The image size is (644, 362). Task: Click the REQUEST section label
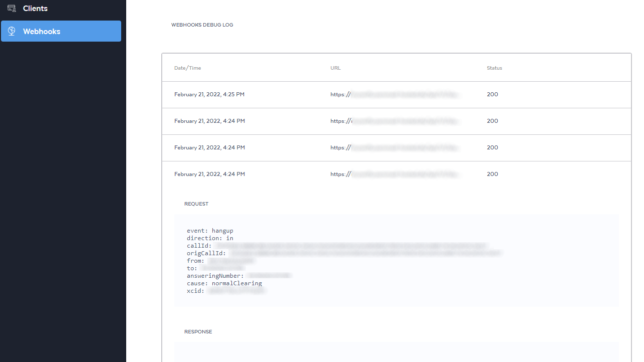[x=196, y=204]
